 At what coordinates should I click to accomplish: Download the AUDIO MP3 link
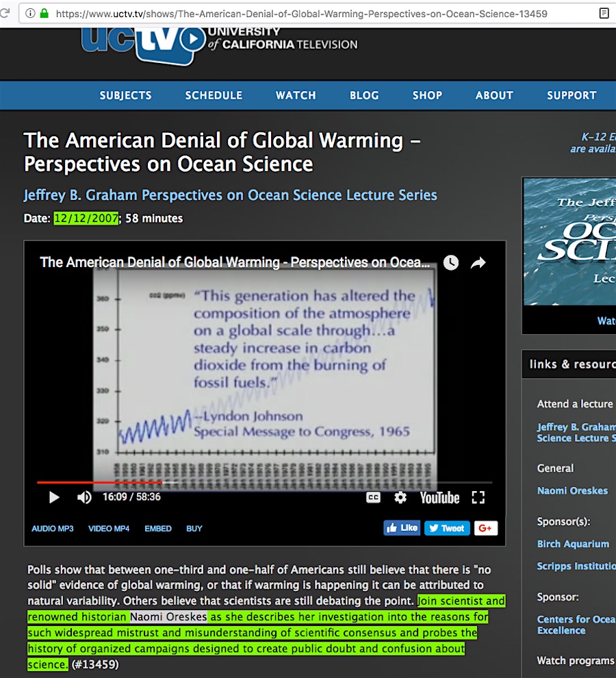[x=52, y=529]
